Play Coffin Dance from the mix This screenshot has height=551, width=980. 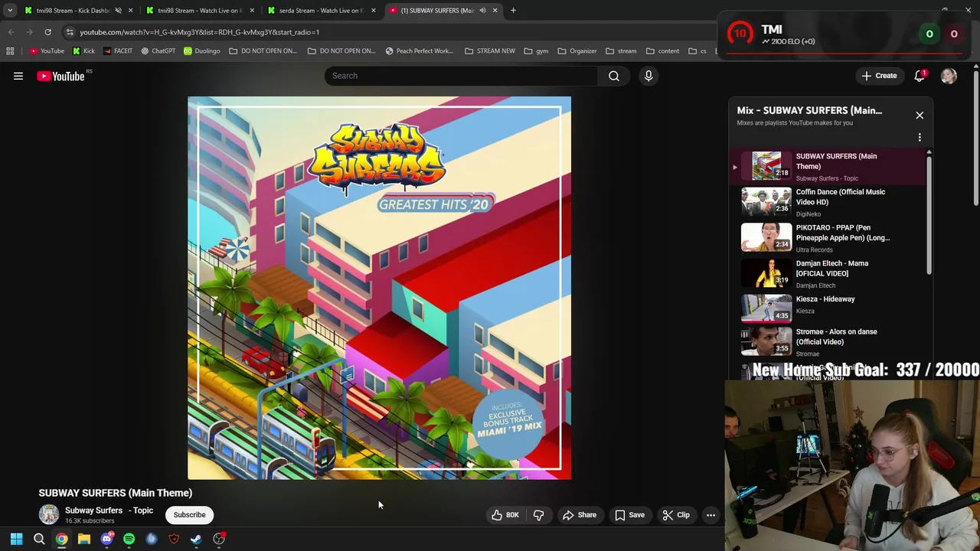[x=829, y=202]
